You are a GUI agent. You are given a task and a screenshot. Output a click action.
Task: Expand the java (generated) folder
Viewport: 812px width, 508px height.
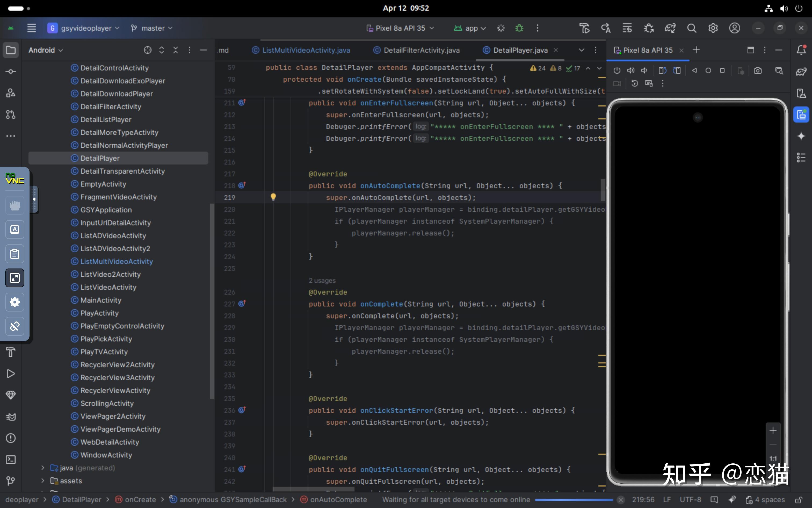coord(43,468)
